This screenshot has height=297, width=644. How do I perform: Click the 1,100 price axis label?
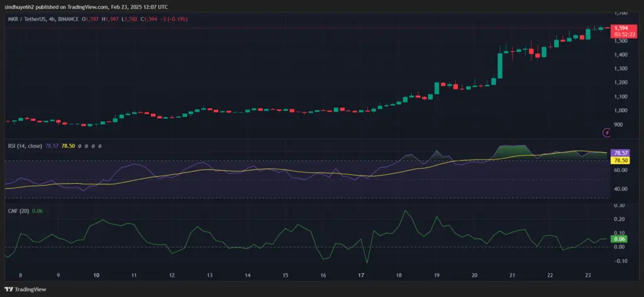(x=621, y=96)
